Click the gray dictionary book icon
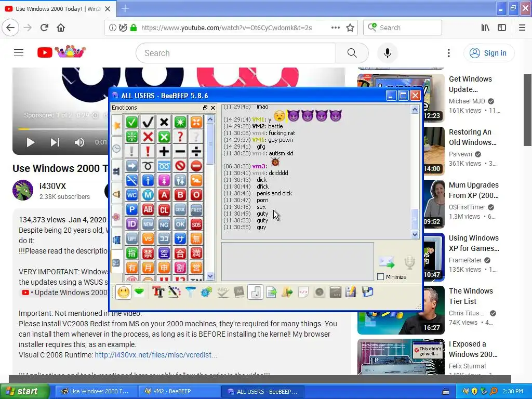Viewport: 532px width, 399px height. pos(239,292)
